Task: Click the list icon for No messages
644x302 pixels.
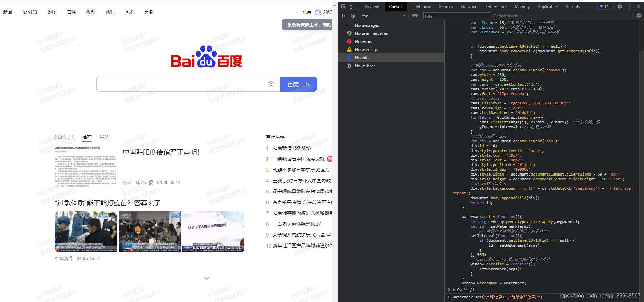Action: (349, 25)
